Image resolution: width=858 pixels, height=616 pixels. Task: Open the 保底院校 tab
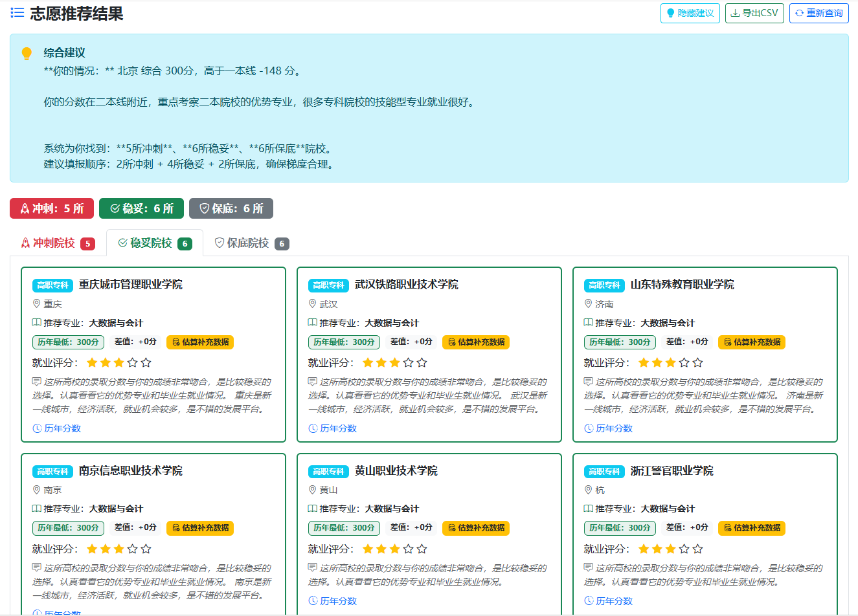pyautogui.click(x=251, y=243)
